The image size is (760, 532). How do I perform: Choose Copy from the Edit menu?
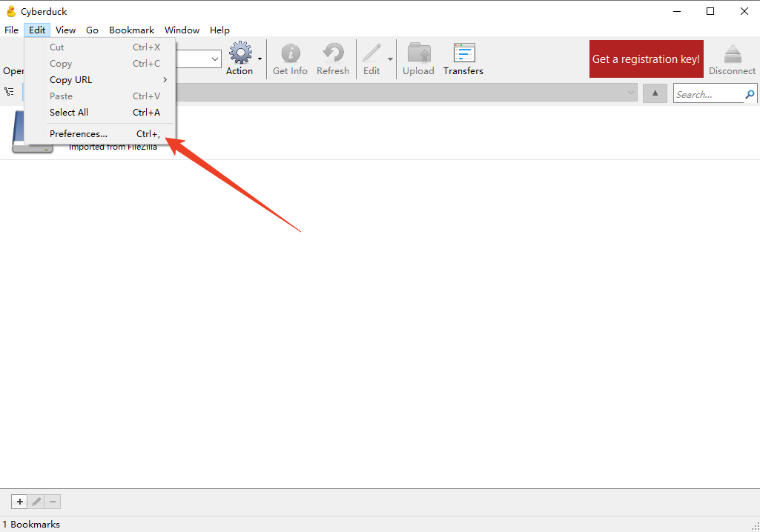99,64
